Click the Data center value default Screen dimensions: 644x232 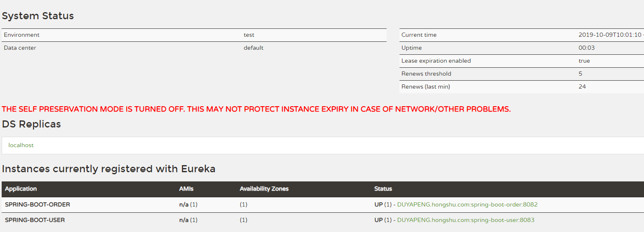(x=254, y=48)
